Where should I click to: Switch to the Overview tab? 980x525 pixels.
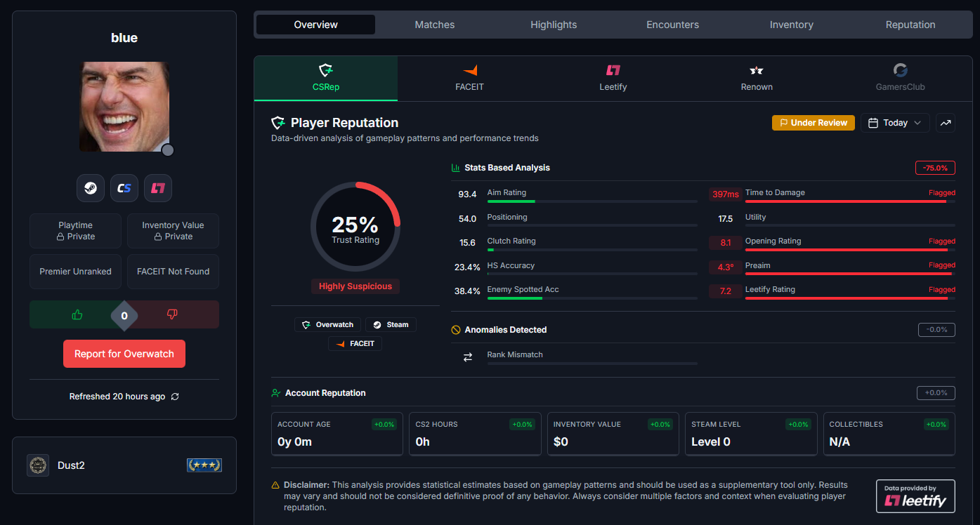(x=316, y=25)
